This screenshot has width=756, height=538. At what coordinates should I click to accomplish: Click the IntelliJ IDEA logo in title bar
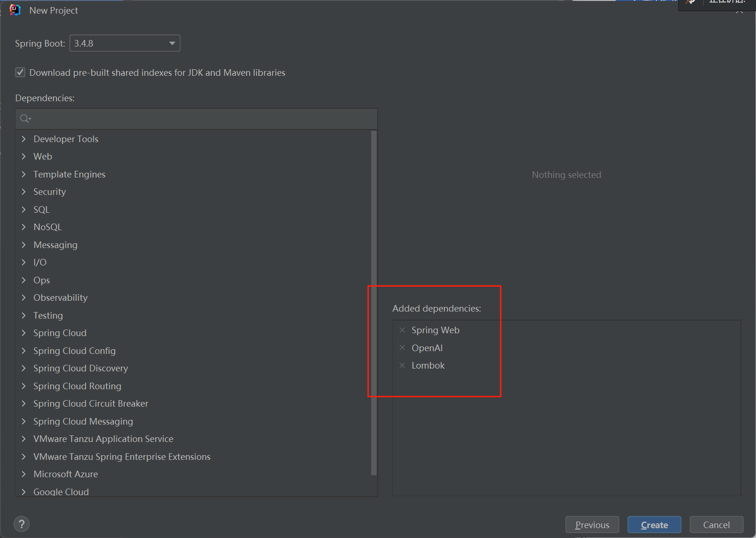tap(15, 10)
